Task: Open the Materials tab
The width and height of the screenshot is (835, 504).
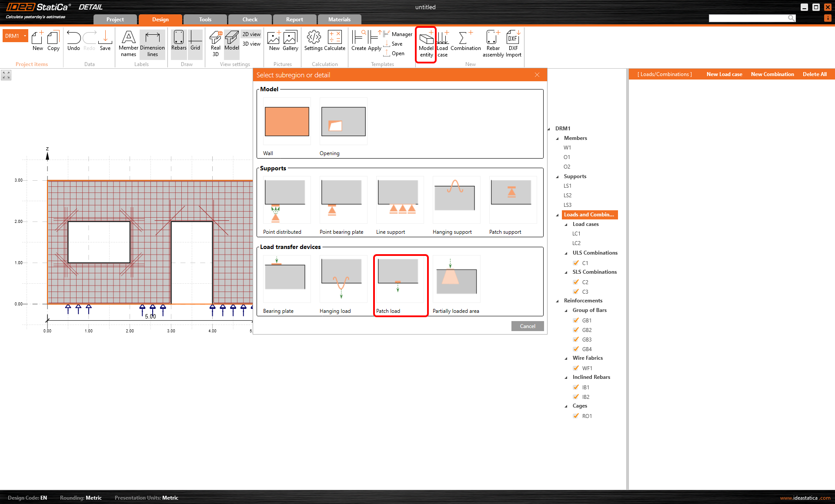Action: click(339, 19)
